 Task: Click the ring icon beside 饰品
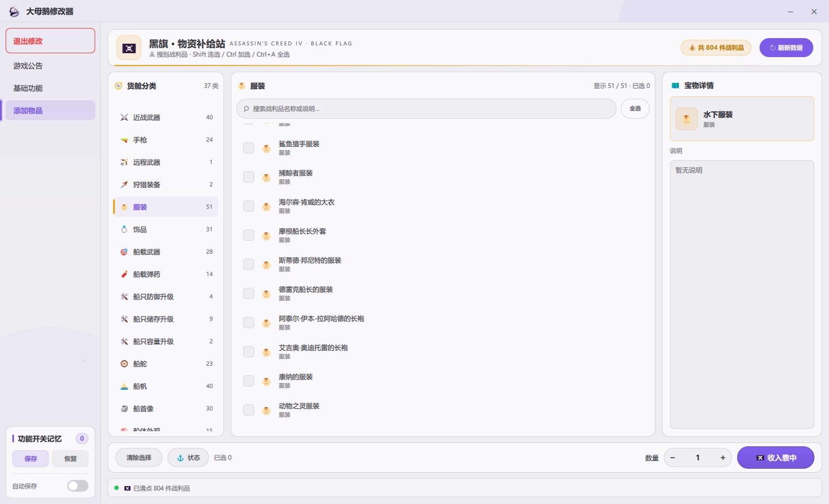(x=124, y=230)
